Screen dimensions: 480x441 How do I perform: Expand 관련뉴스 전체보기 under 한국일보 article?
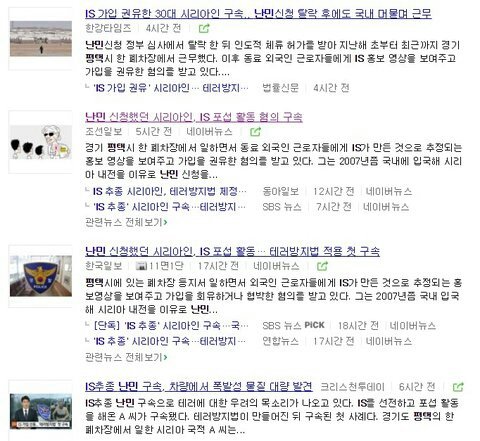click(x=126, y=357)
